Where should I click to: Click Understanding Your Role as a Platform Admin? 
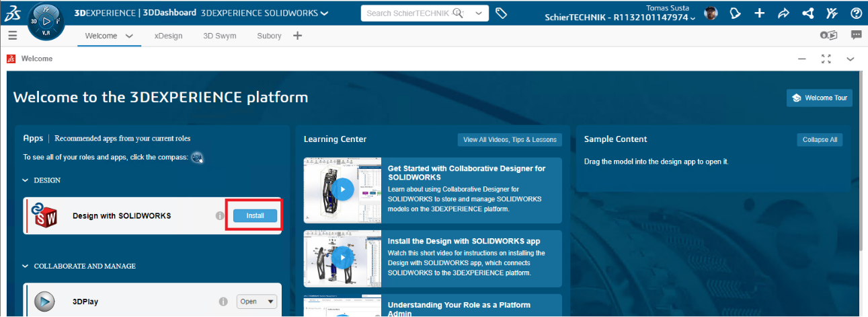pos(459,309)
